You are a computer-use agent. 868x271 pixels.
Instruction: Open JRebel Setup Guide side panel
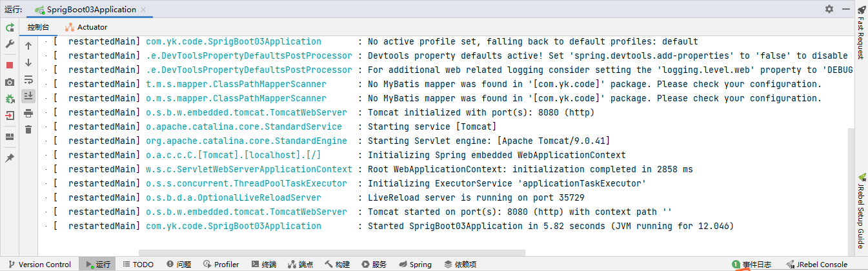(x=861, y=210)
